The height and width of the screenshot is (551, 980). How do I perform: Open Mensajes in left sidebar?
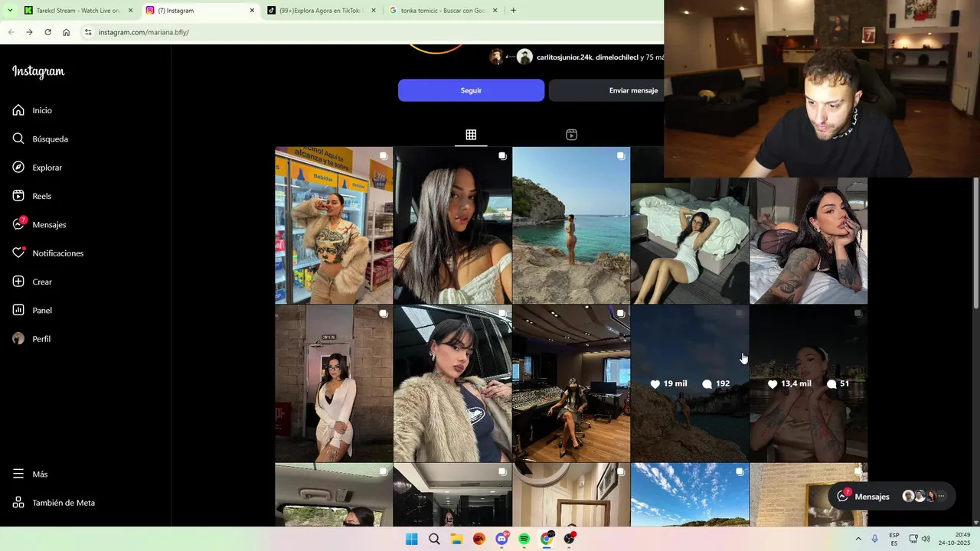coord(39,224)
